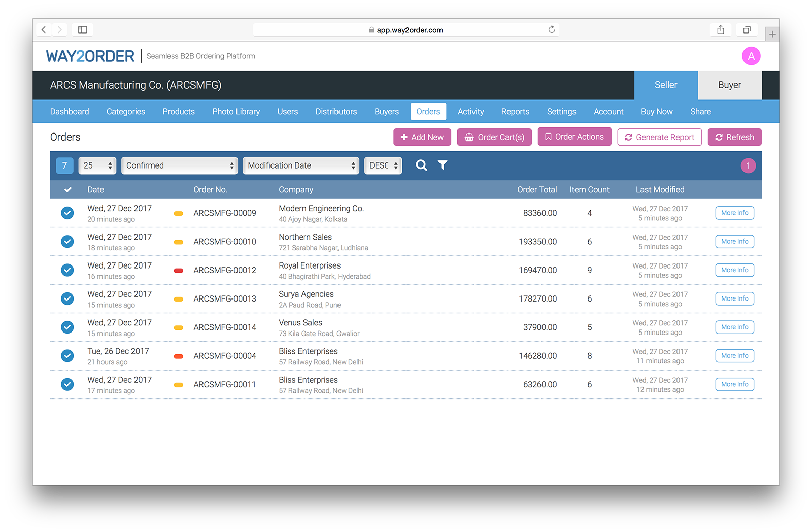This screenshot has height=532, width=812.
Task: Click the browser back arrow
Action: 44,30
